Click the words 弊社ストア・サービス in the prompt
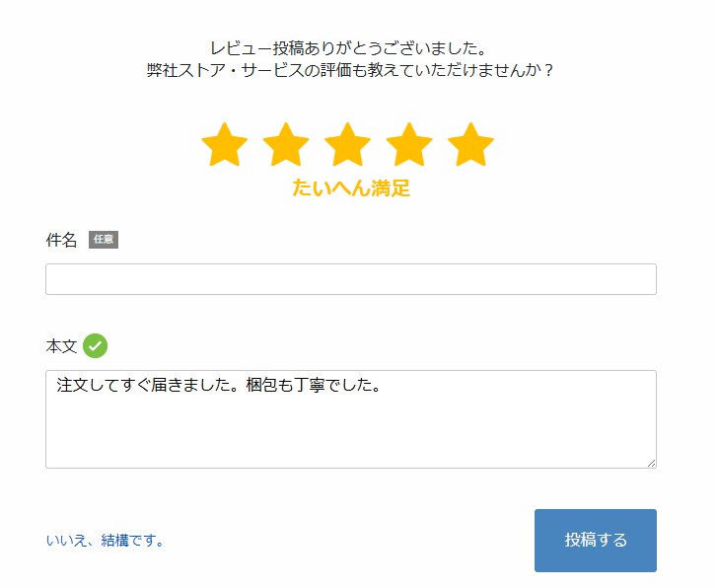The width and height of the screenshot is (717, 588). [x=226, y=70]
